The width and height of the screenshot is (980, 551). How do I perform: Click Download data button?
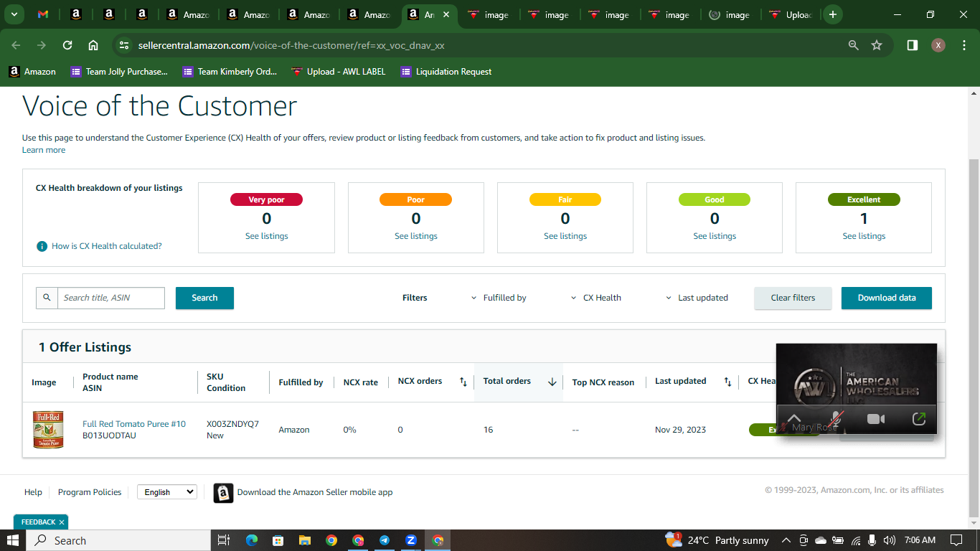coord(887,298)
